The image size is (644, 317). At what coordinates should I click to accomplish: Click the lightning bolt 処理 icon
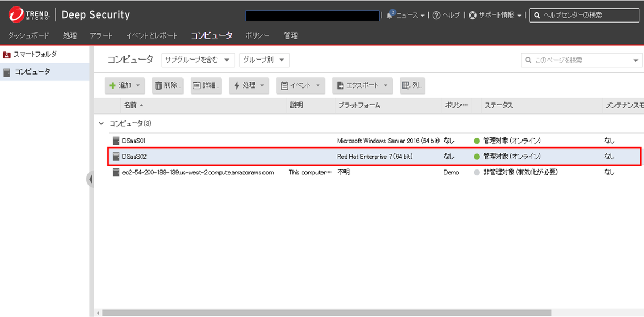(x=237, y=85)
